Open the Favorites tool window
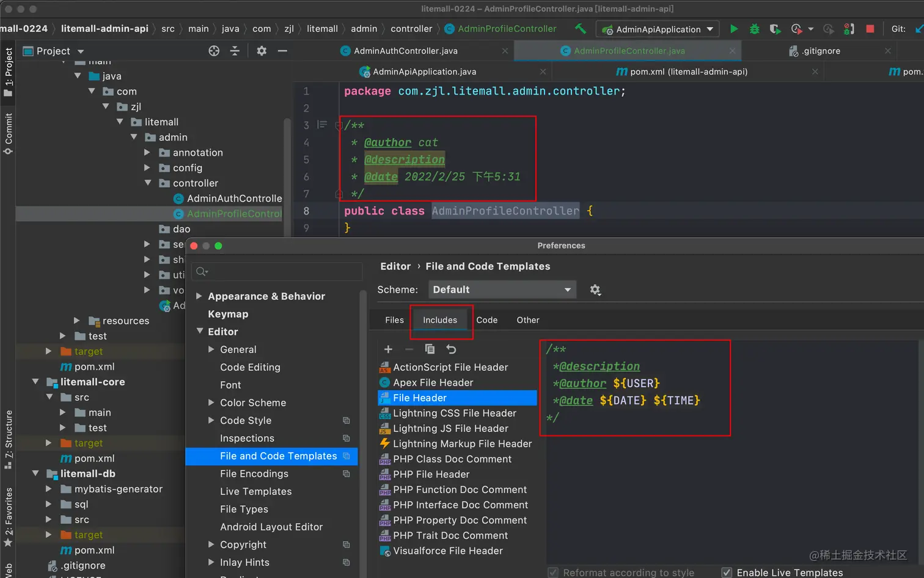This screenshot has width=924, height=578. (x=8, y=517)
